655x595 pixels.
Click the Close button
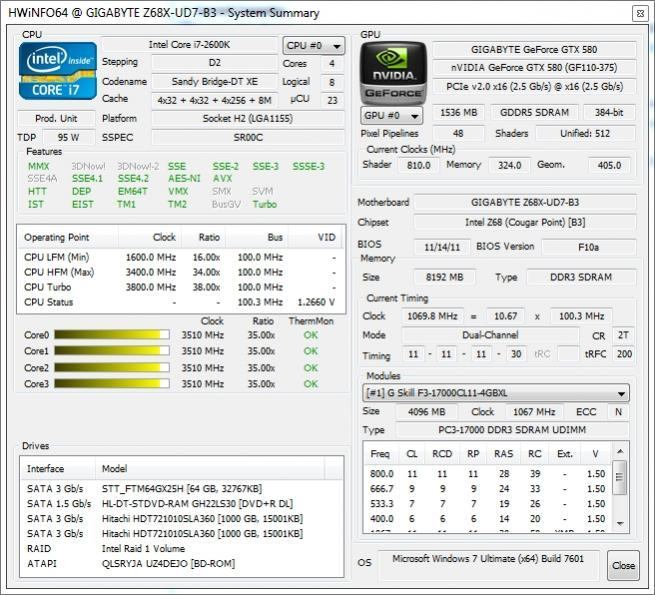click(623, 565)
